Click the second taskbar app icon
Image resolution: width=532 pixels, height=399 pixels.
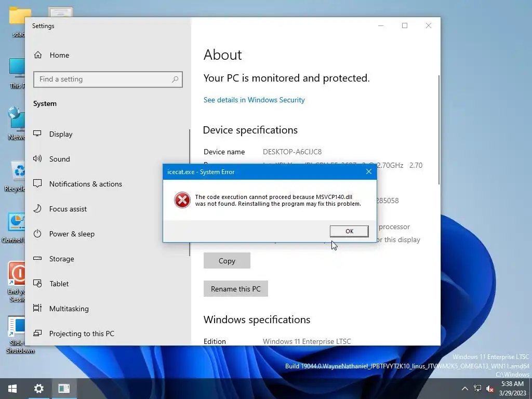(64, 389)
